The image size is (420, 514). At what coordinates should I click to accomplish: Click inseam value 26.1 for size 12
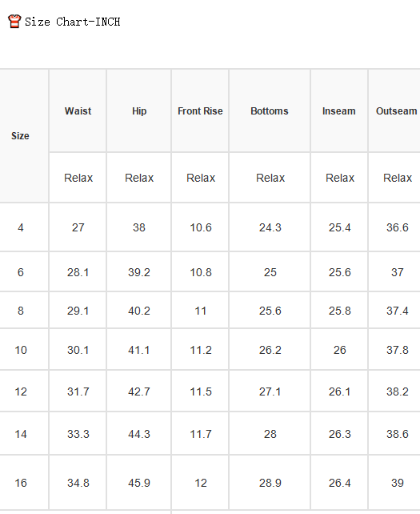point(340,392)
